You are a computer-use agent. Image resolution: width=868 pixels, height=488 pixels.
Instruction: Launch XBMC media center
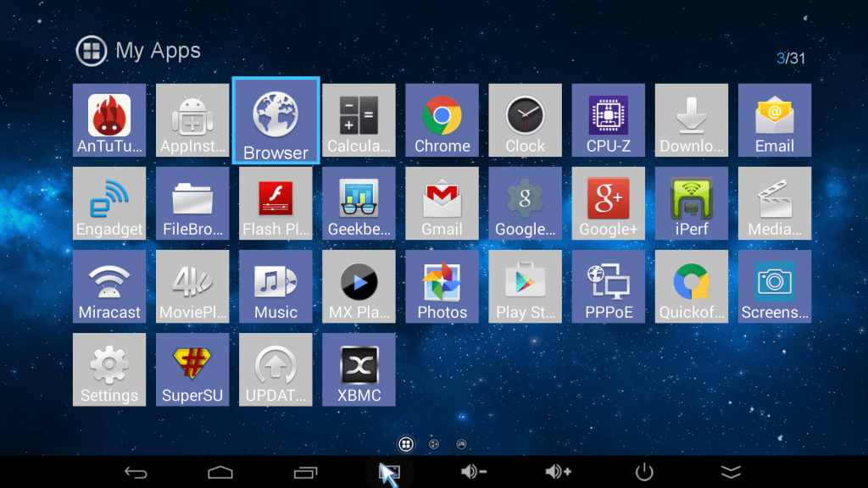click(x=359, y=369)
